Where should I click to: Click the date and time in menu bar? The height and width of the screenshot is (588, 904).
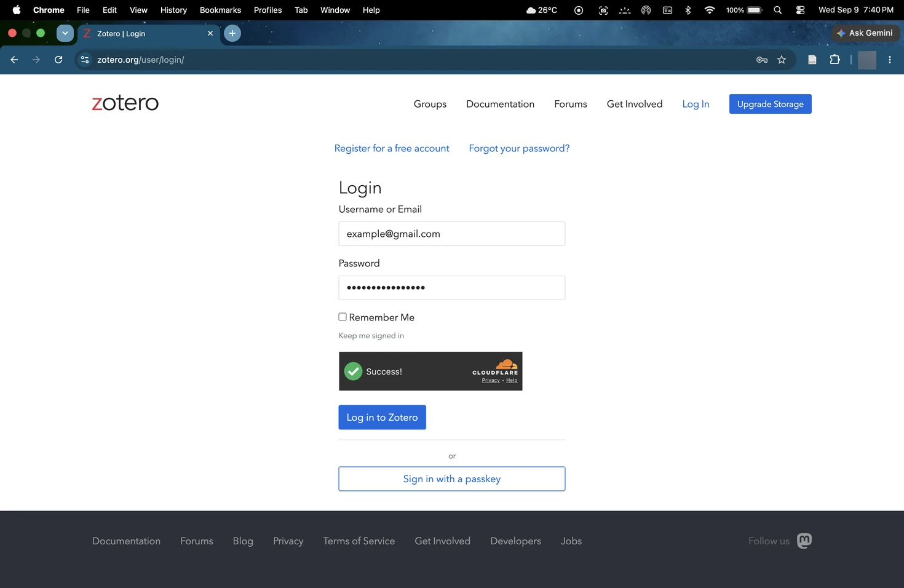(x=855, y=10)
